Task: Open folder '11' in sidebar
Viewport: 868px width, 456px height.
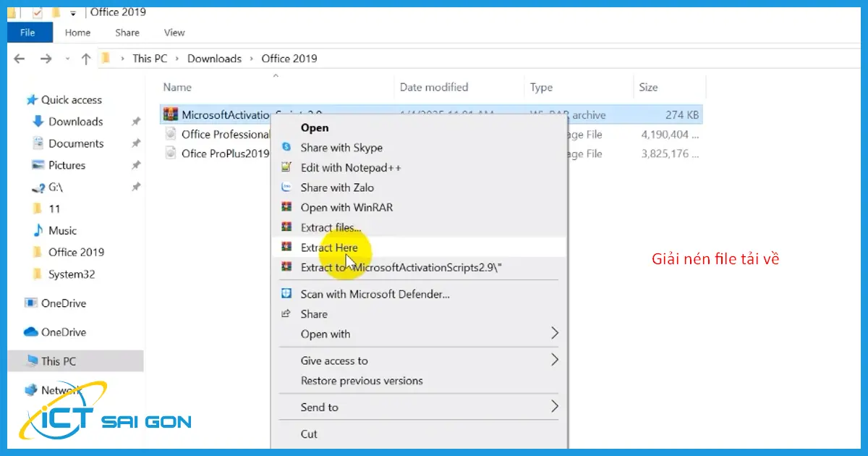Action: (54, 208)
